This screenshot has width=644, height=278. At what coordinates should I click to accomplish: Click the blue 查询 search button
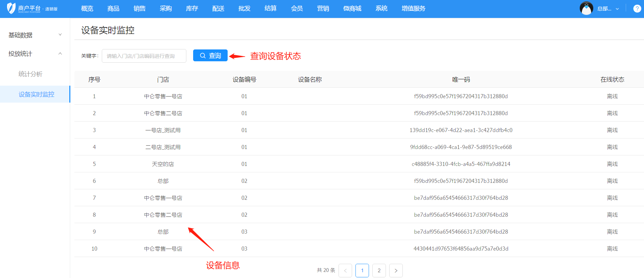coord(210,56)
